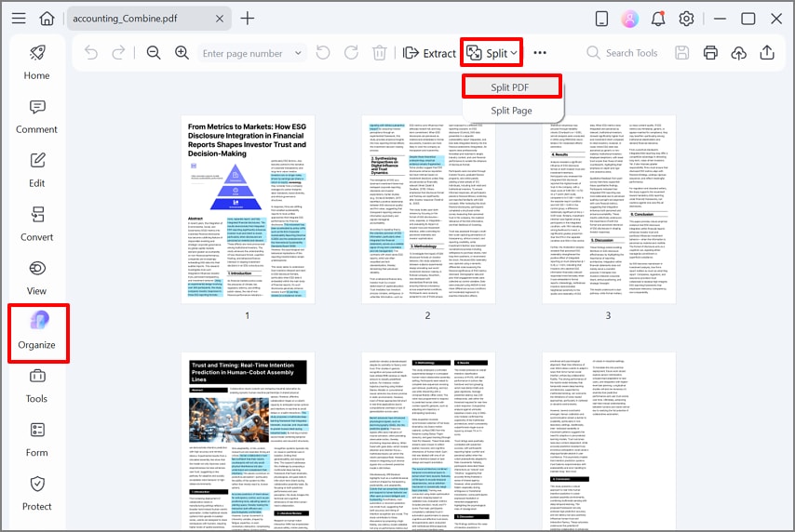The height and width of the screenshot is (532, 795).
Task: Select the Trust and Timing page thumbnail
Action: pos(248,441)
